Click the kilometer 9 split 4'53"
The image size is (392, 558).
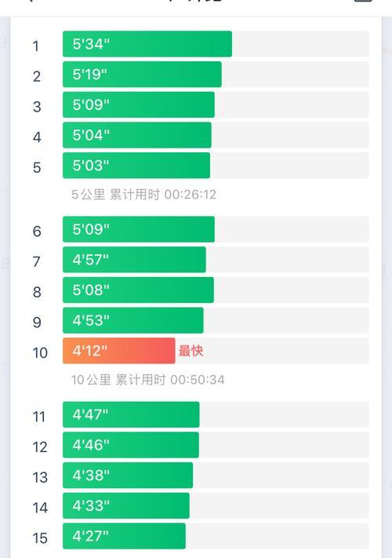[x=133, y=321]
